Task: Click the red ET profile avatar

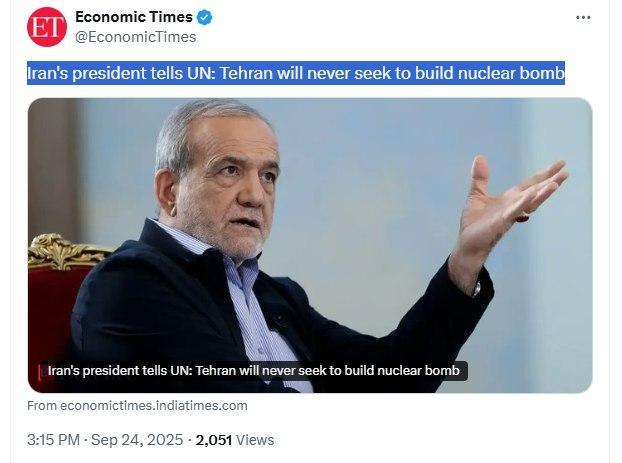Action: (x=47, y=27)
